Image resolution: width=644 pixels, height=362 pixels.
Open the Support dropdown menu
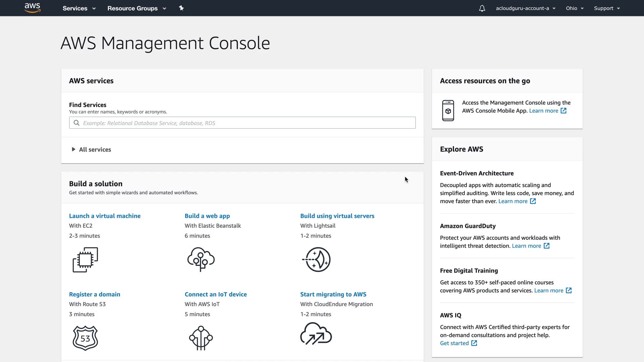(606, 8)
